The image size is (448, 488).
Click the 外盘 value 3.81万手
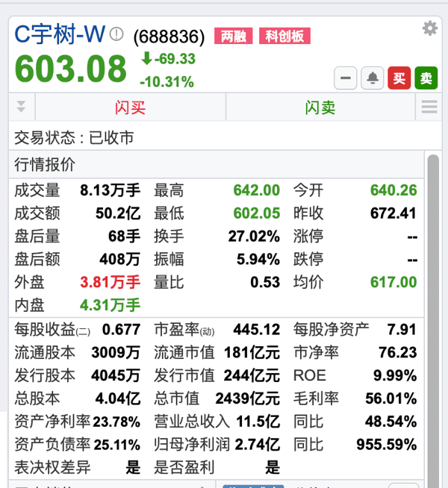tap(111, 282)
